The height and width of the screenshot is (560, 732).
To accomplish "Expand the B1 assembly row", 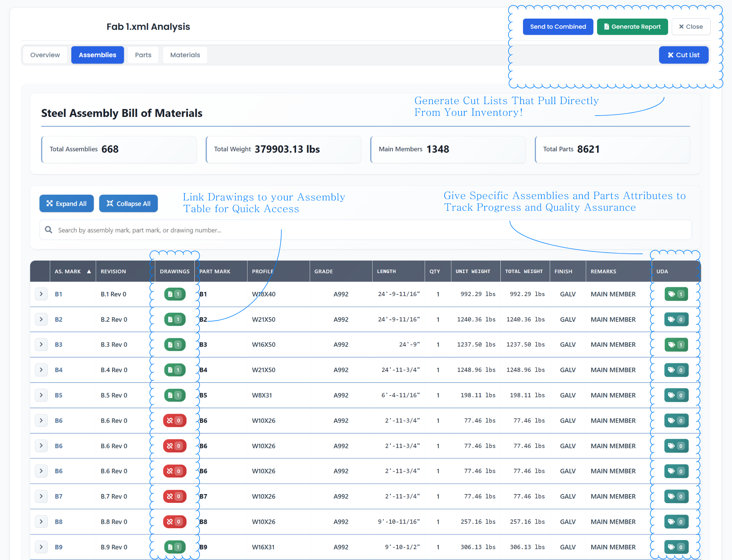I will click(41, 294).
